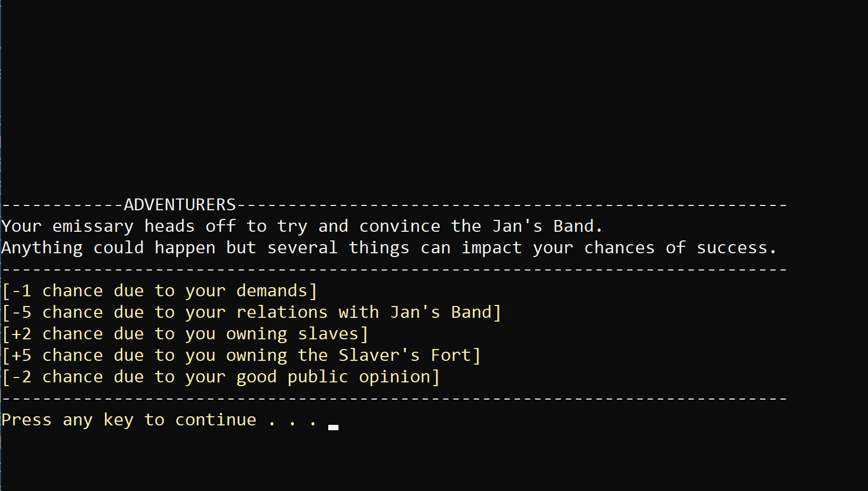Viewport: 868px width, 491px height.
Task: Click the word 'demands' in the first modifier
Action: pyautogui.click(x=272, y=291)
